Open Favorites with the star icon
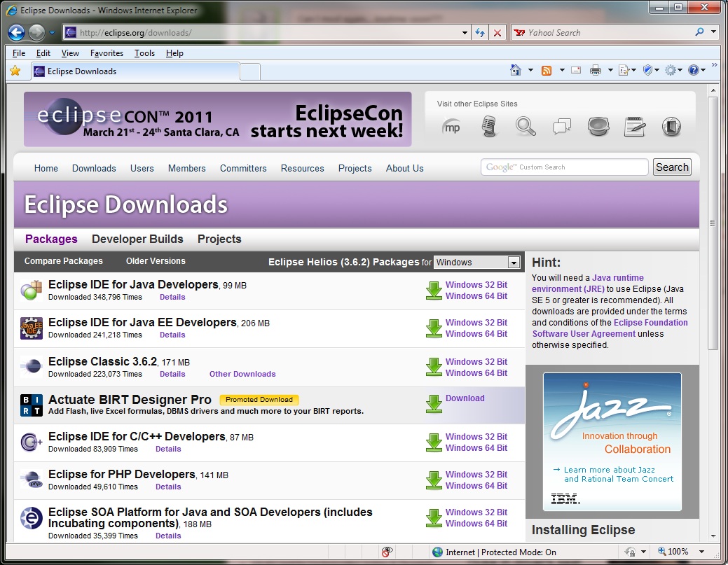Viewport: 728px width, 565px height. (x=15, y=71)
